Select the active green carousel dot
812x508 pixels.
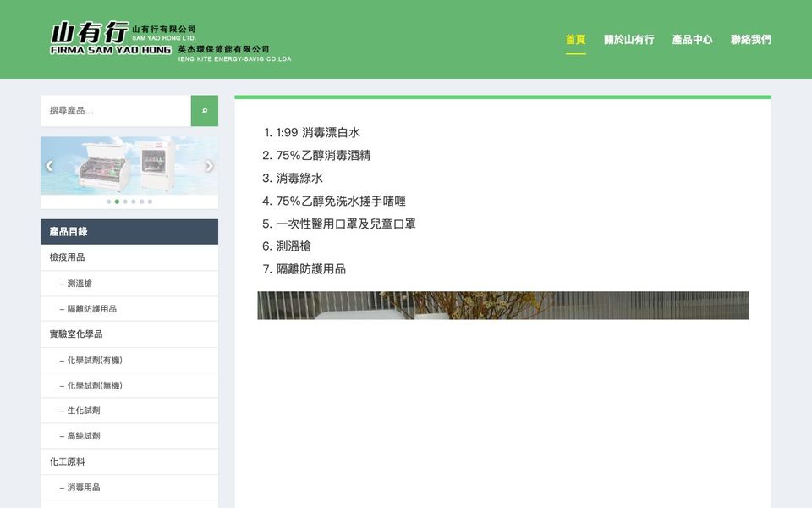point(117,202)
